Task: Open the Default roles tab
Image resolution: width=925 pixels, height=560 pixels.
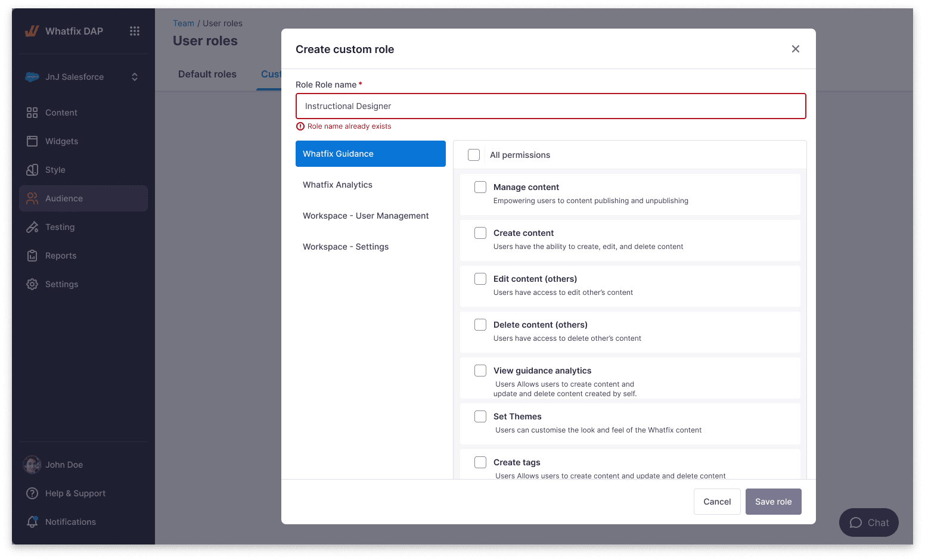Action: click(x=207, y=74)
